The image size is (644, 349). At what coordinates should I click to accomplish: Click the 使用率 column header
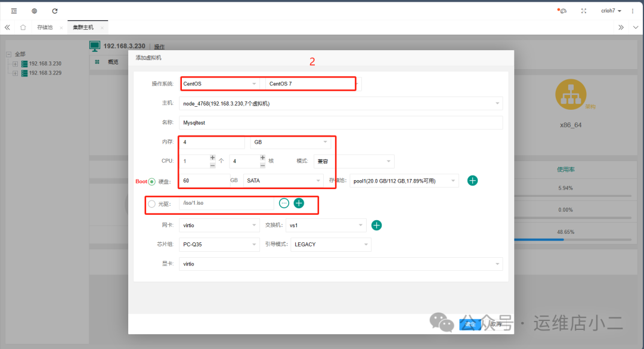coord(565,169)
